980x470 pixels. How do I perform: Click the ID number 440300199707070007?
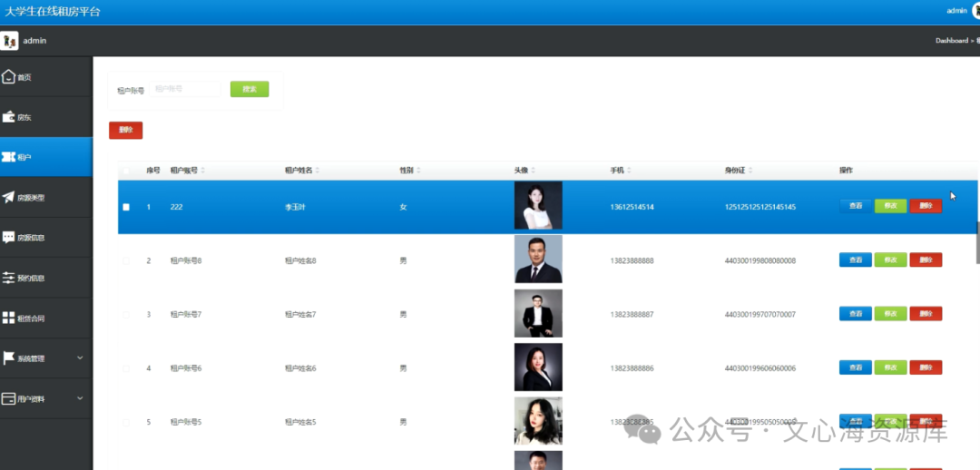pyautogui.click(x=760, y=314)
